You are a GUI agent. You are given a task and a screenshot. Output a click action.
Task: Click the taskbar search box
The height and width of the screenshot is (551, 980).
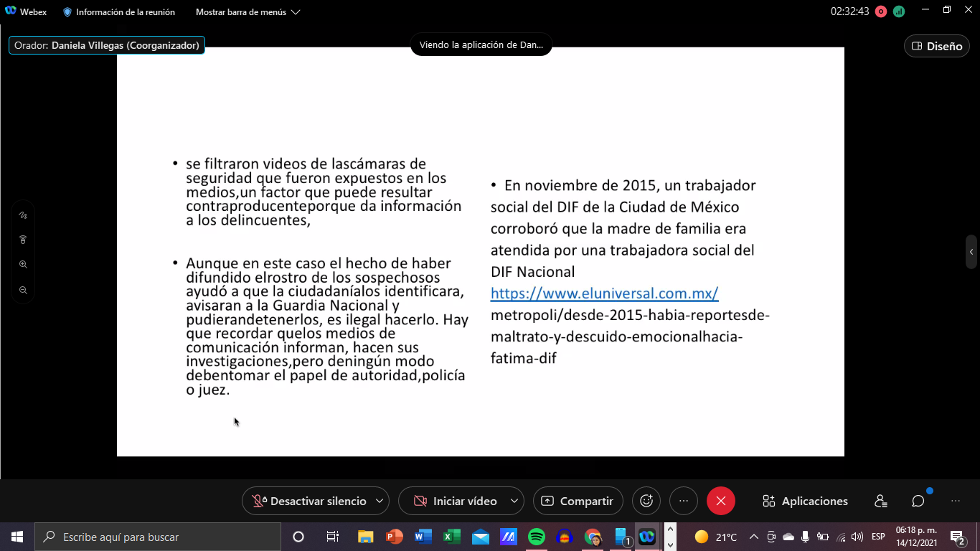tap(158, 537)
